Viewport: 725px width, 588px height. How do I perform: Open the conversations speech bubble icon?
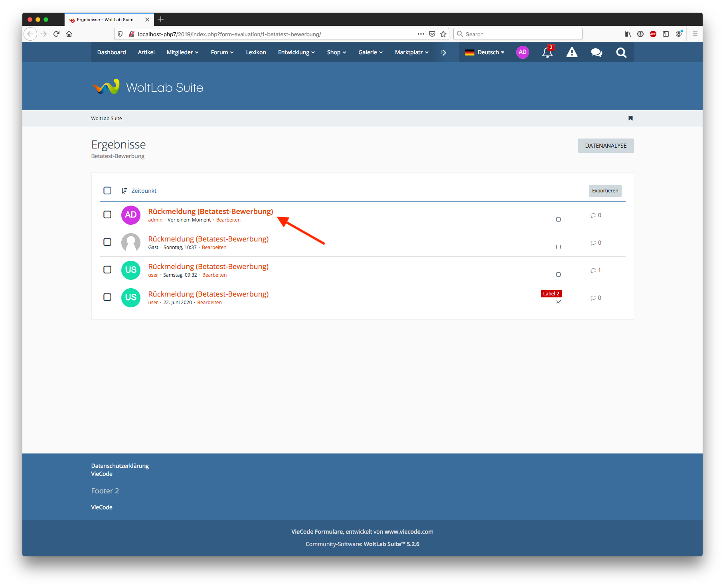[597, 53]
